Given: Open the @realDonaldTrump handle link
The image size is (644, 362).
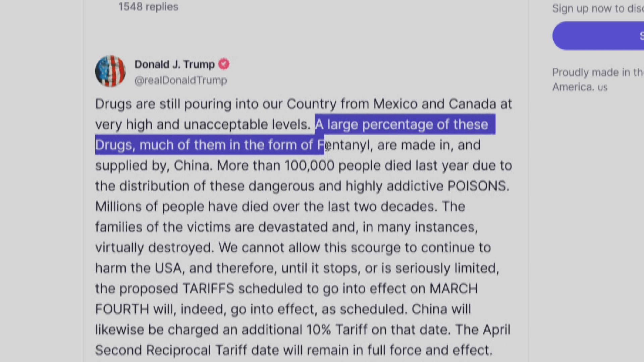Looking at the screenshot, I should pos(180,80).
